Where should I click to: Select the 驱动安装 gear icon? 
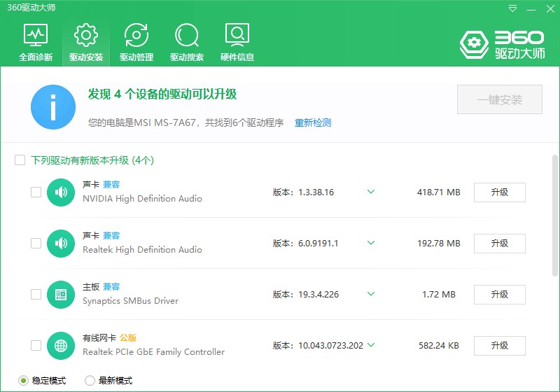(x=85, y=35)
